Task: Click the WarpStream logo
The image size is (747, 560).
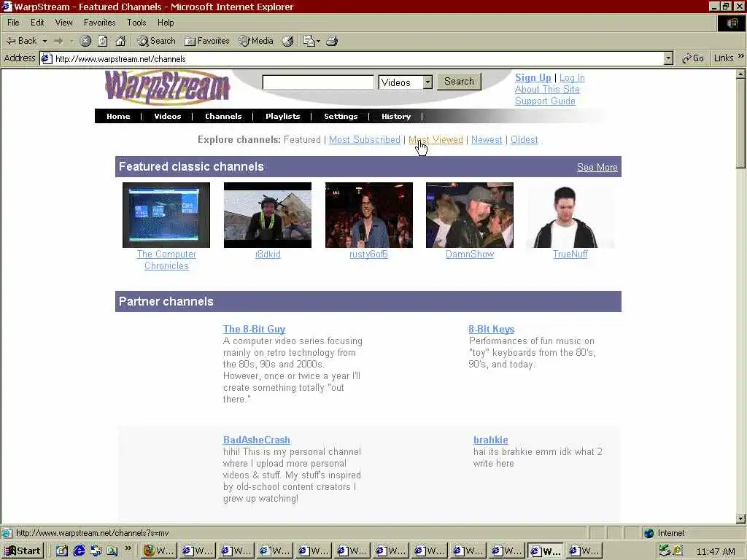Action: pos(167,87)
